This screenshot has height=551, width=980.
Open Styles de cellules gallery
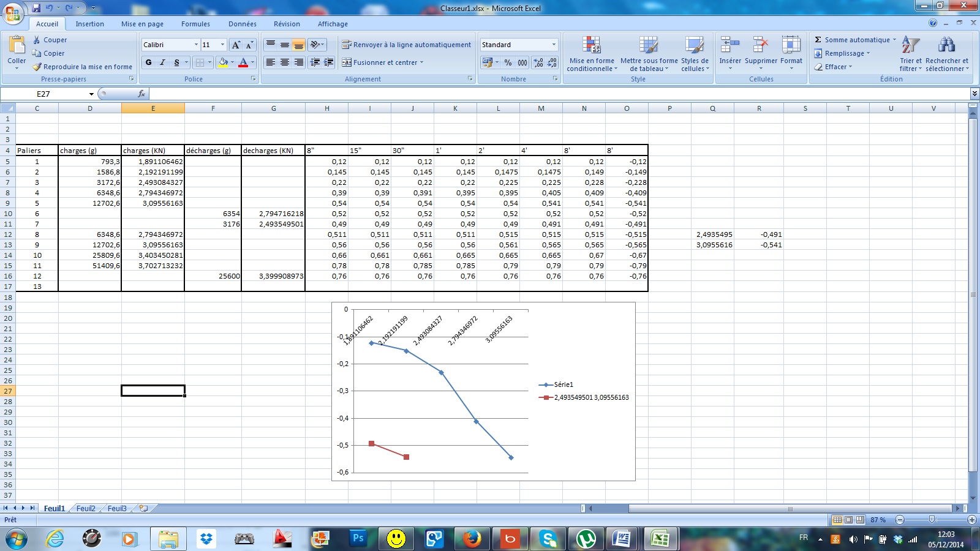pyautogui.click(x=695, y=54)
